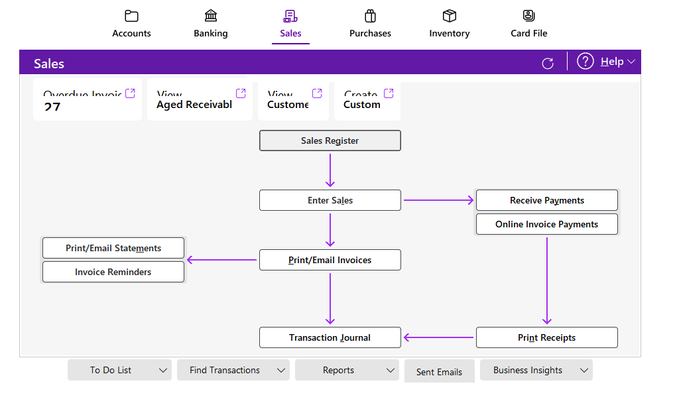Viewport: 675px width, 405px height.
Task: Open the Purchases command centre icon
Action: tap(370, 16)
